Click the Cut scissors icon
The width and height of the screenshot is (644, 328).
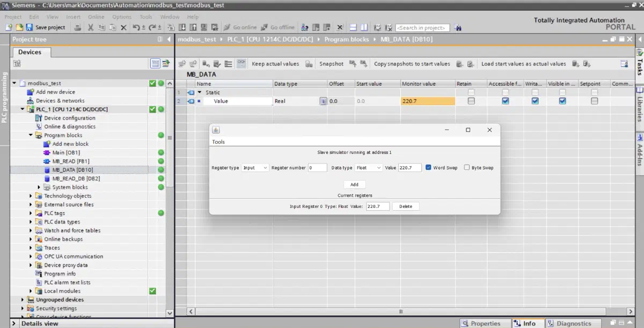90,27
